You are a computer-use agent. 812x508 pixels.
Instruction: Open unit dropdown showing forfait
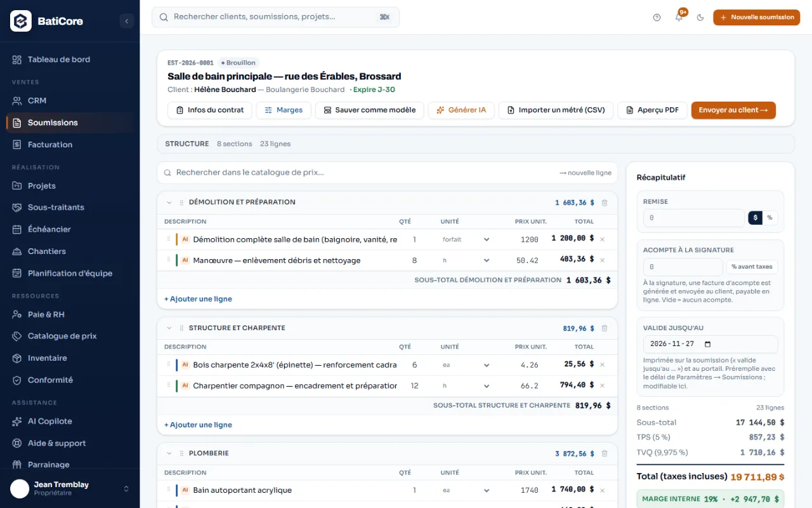(x=466, y=239)
